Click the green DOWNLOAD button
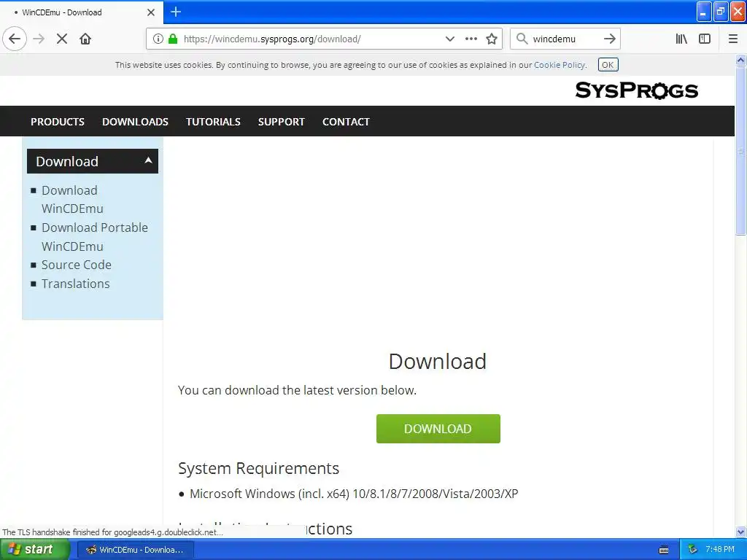This screenshot has width=747, height=560. click(438, 429)
